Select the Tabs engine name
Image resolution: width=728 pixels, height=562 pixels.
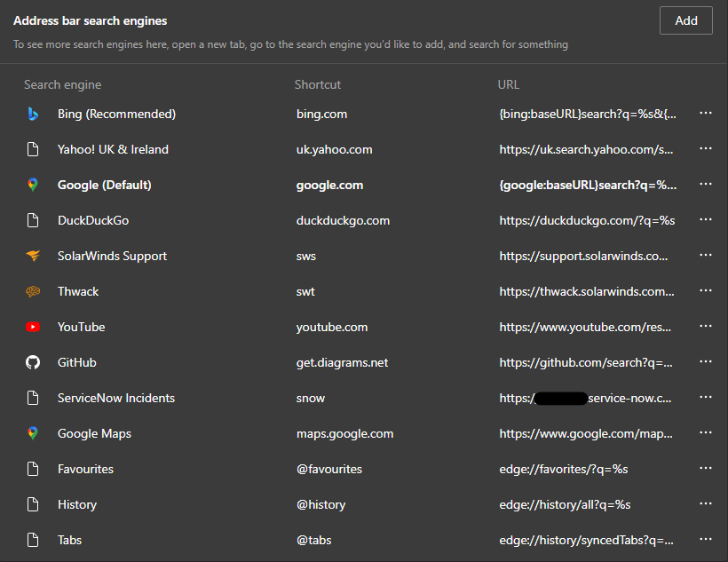[x=69, y=540]
